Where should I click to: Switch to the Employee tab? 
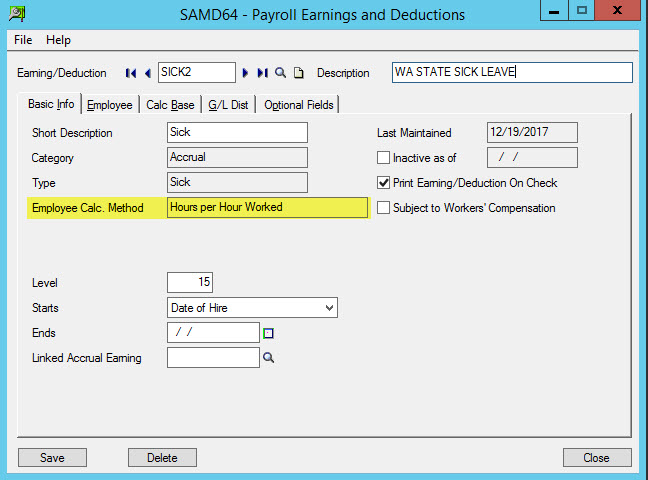(110, 105)
